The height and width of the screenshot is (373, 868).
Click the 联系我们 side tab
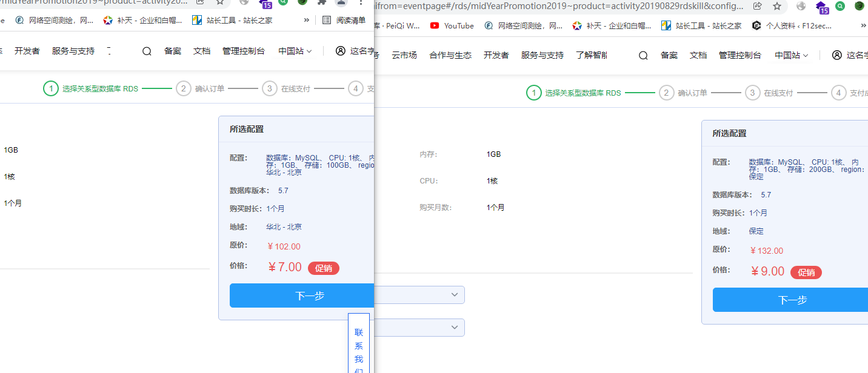(359, 351)
